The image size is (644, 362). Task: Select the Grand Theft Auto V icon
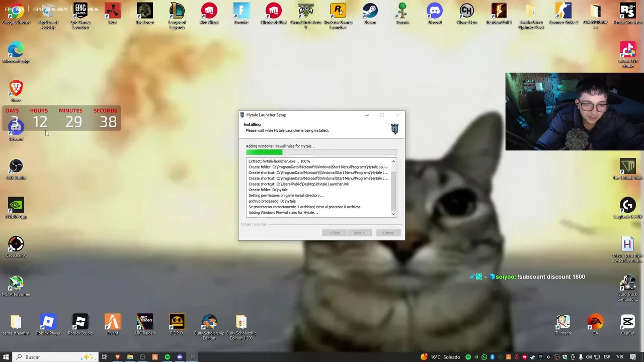[306, 16]
